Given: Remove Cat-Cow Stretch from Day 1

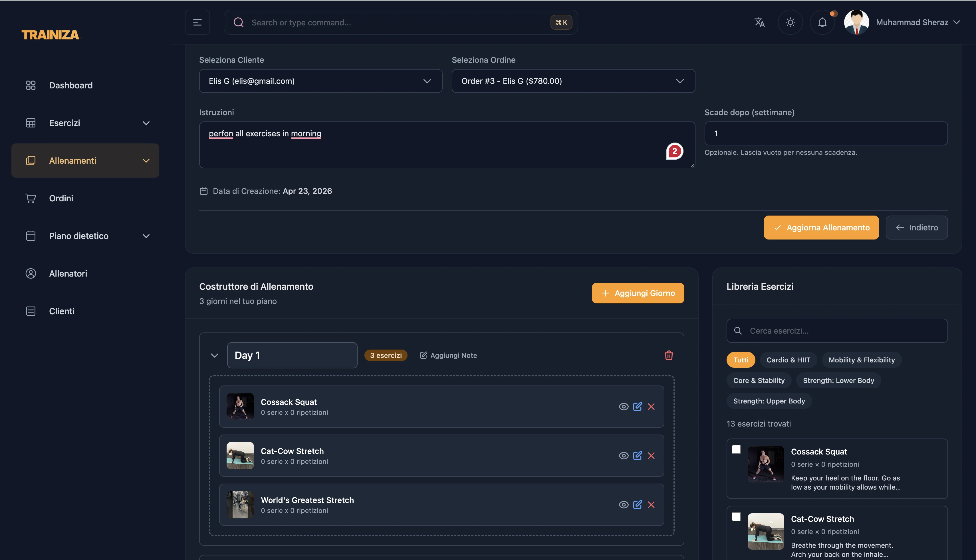Looking at the screenshot, I should click(x=651, y=456).
